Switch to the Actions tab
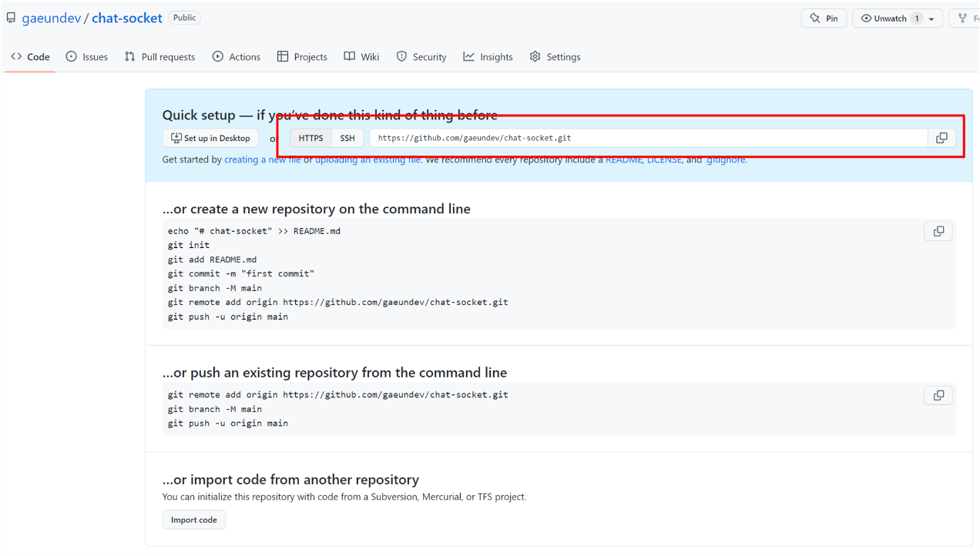Viewport: 980px width, 556px height. click(237, 57)
